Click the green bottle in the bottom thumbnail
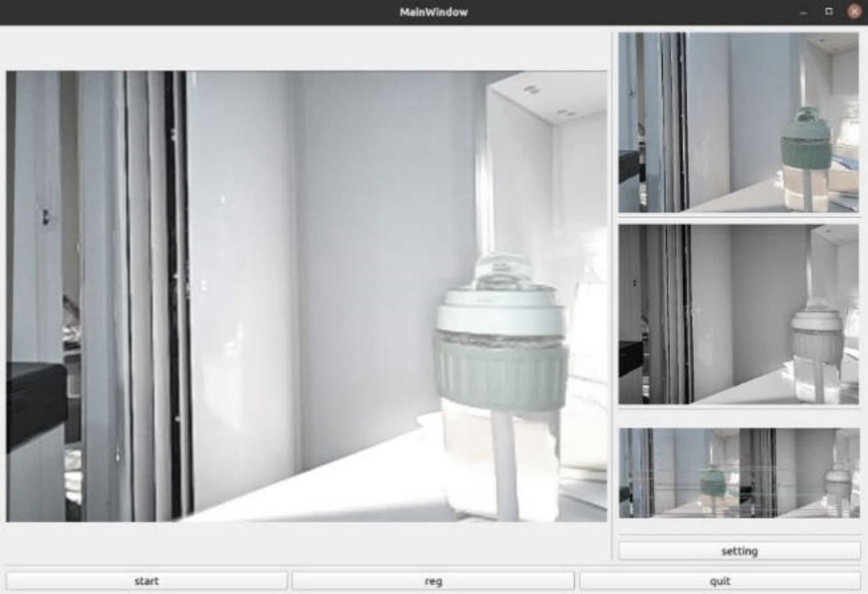The image size is (868, 594). [x=713, y=482]
